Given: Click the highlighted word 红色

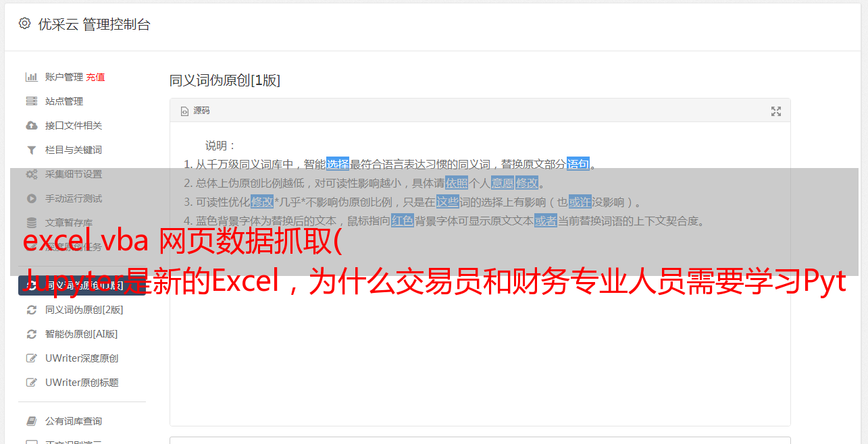Looking at the screenshot, I should [403, 221].
